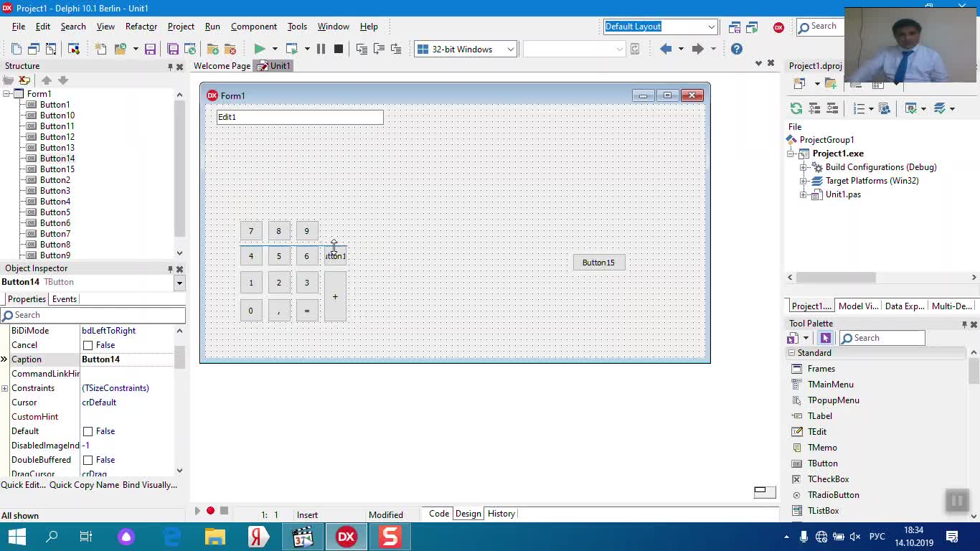
Task: Click the green Refresh icon in Project Manager
Action: click(796, 108)
